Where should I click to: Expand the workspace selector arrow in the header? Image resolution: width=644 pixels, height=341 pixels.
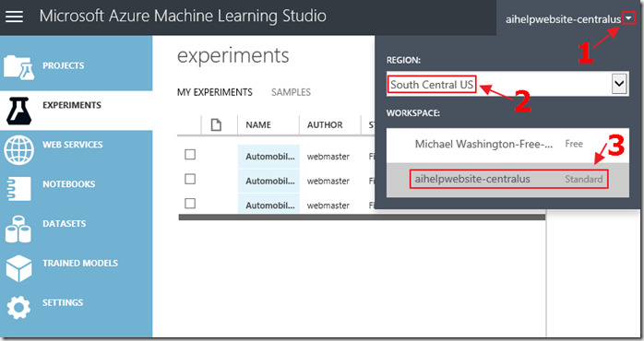pos(629,18)
